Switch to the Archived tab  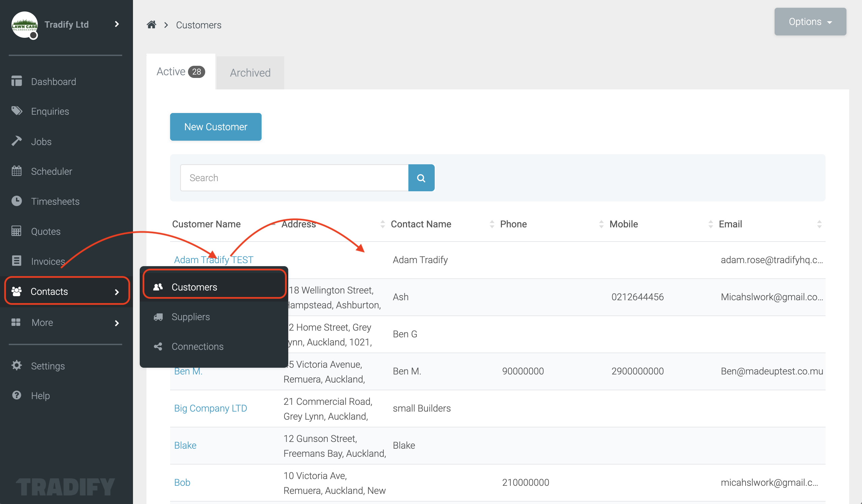[x=250, y=73]
